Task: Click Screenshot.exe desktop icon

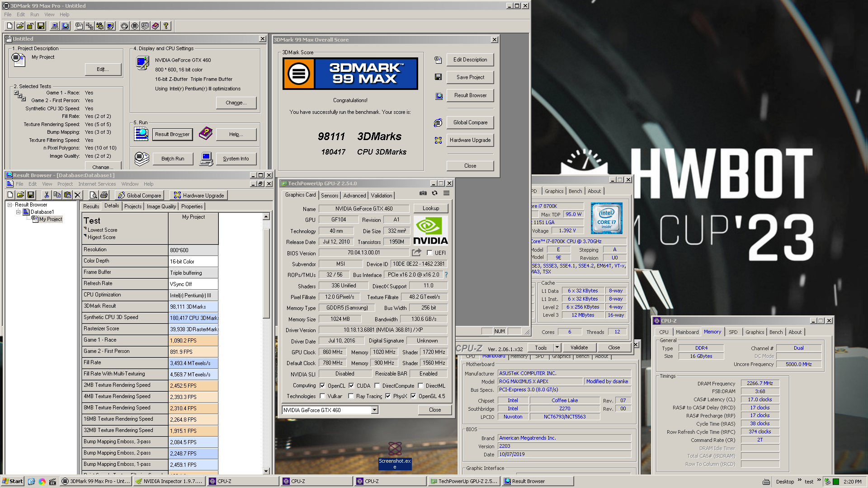Action: pos(395,455)
